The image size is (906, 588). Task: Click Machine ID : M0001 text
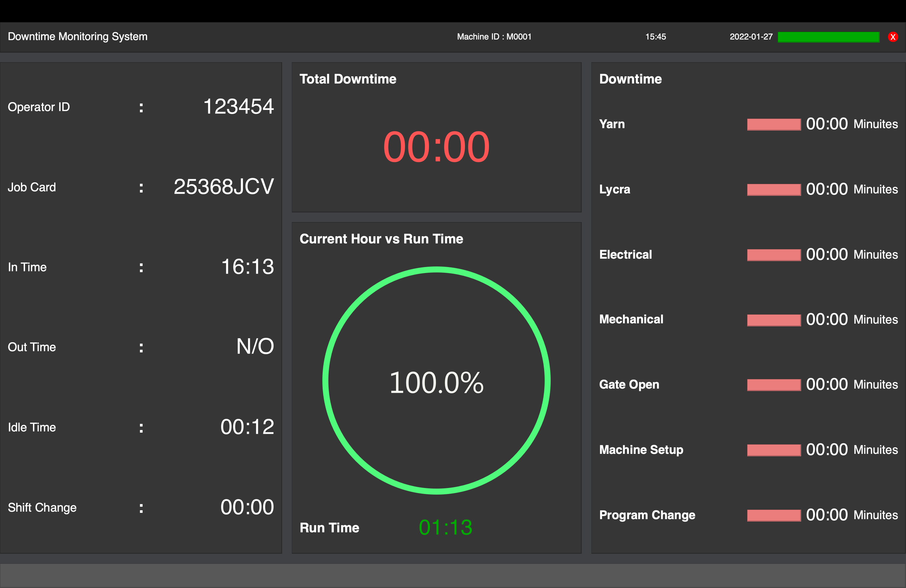(494, 37)
